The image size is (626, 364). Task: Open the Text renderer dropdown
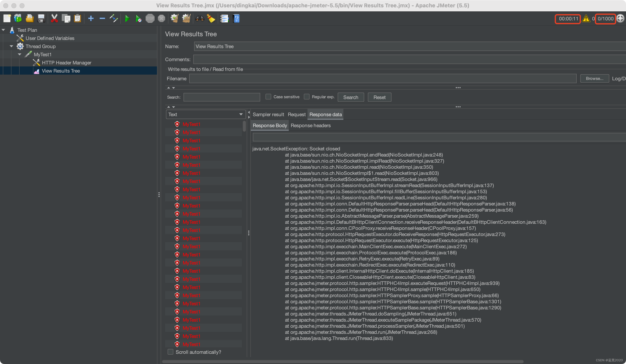click(x=205, y=115)
